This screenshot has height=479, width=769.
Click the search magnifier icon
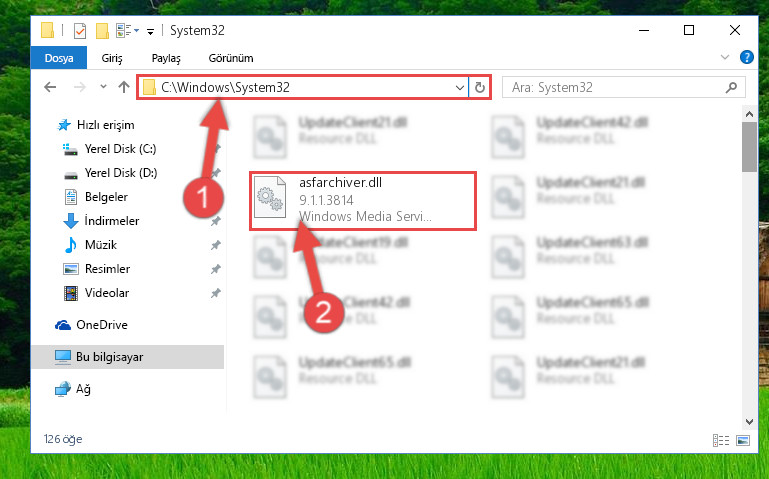click(x=731, y=88)
